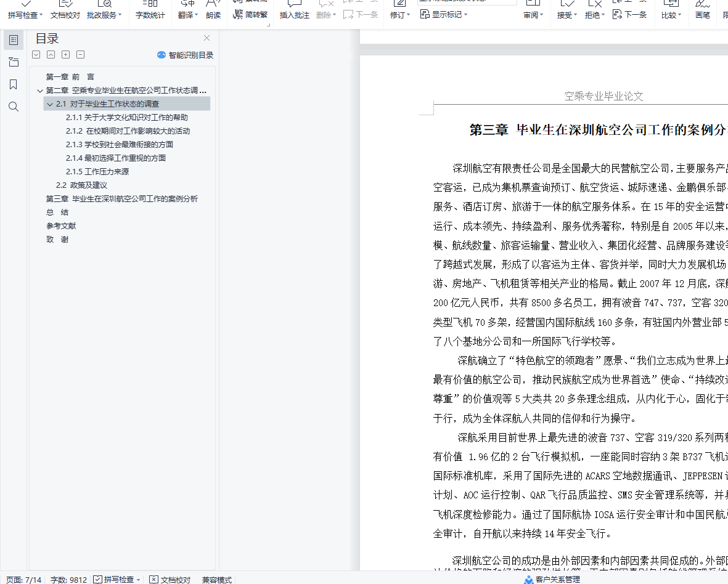Start 朗读 read aloud
Viewport: 728px width, 584px height.
pos(213,10)
